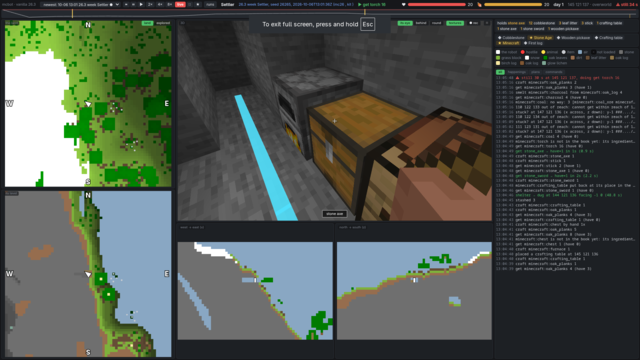This screenshot has width=640, height=360.
Task: Open the run selector dropdown
Action: (80, 4)
